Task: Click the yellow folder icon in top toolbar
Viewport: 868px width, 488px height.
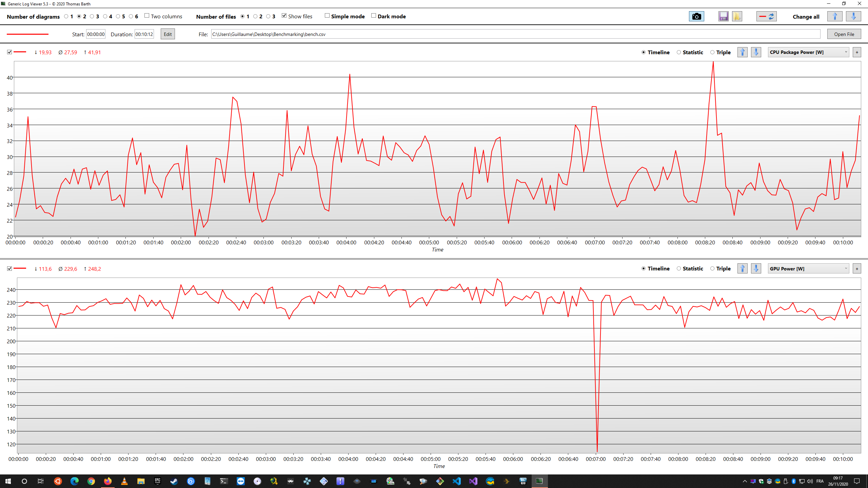Action: (737, 16)
